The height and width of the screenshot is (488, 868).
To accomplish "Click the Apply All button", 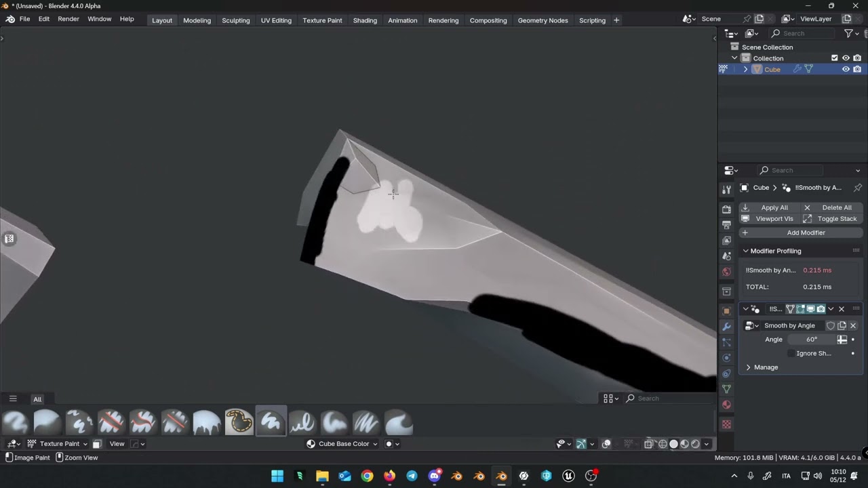I will click(x=768, y=207).
